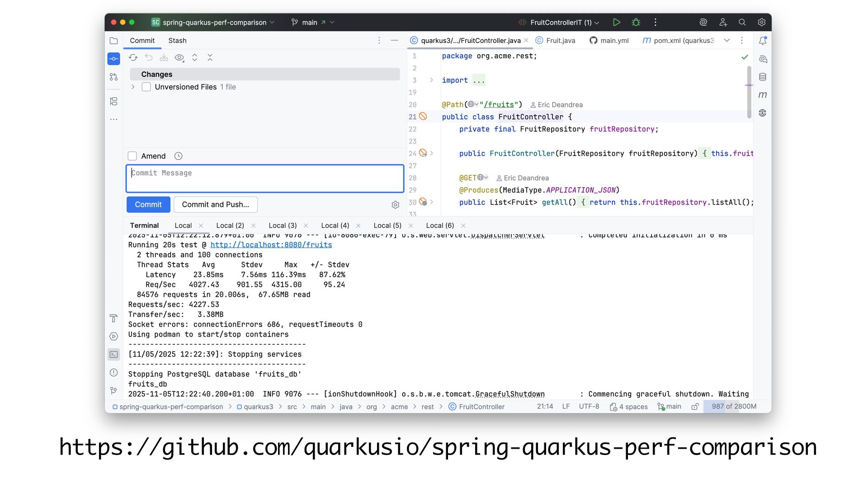Click the memory indicator in status bar

point(733,406)
